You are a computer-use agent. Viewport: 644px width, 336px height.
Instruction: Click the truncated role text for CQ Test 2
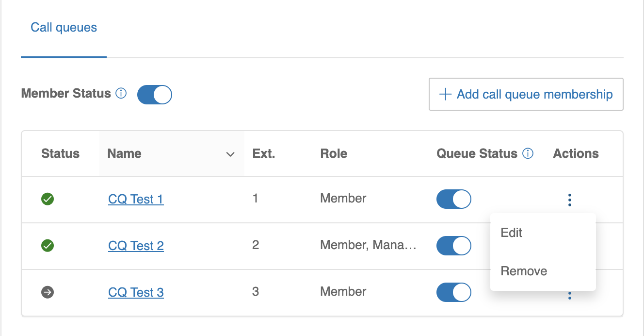[368, 245]
